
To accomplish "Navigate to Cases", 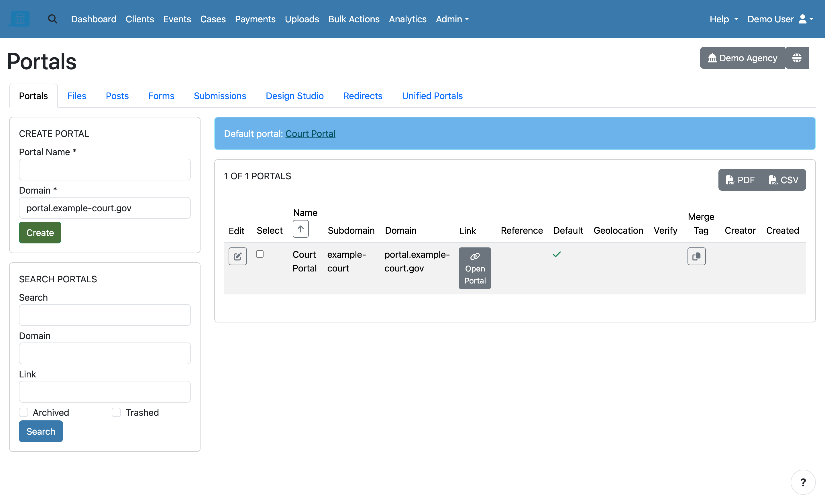I will [x=213, y=19].
